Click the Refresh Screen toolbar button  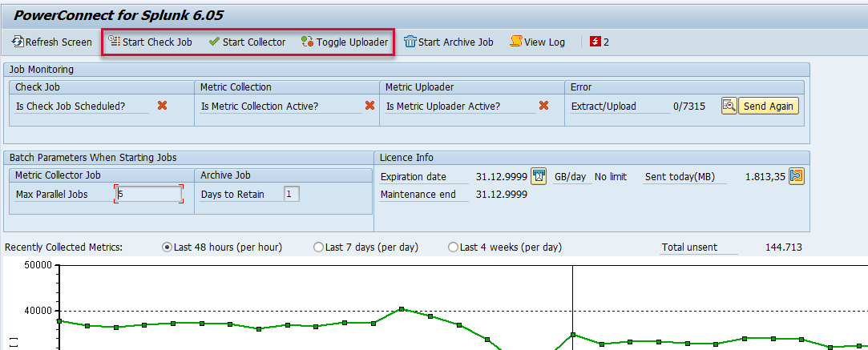[x=52, y=42]
